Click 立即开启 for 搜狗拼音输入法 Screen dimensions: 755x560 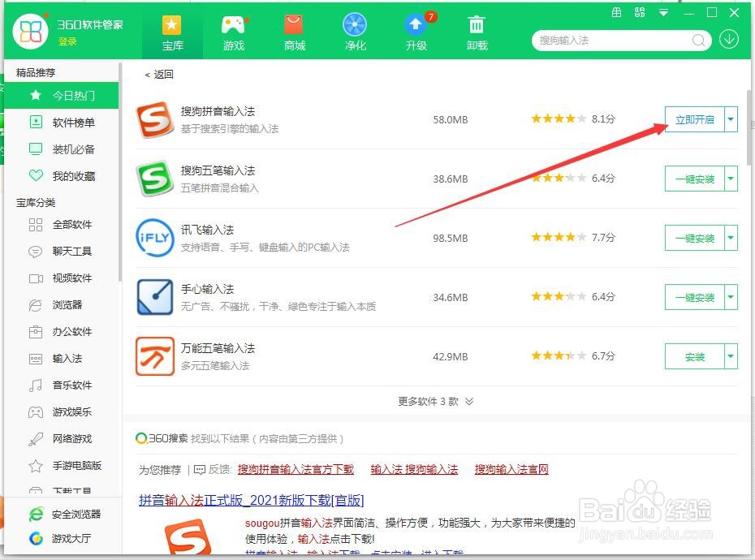694,119
